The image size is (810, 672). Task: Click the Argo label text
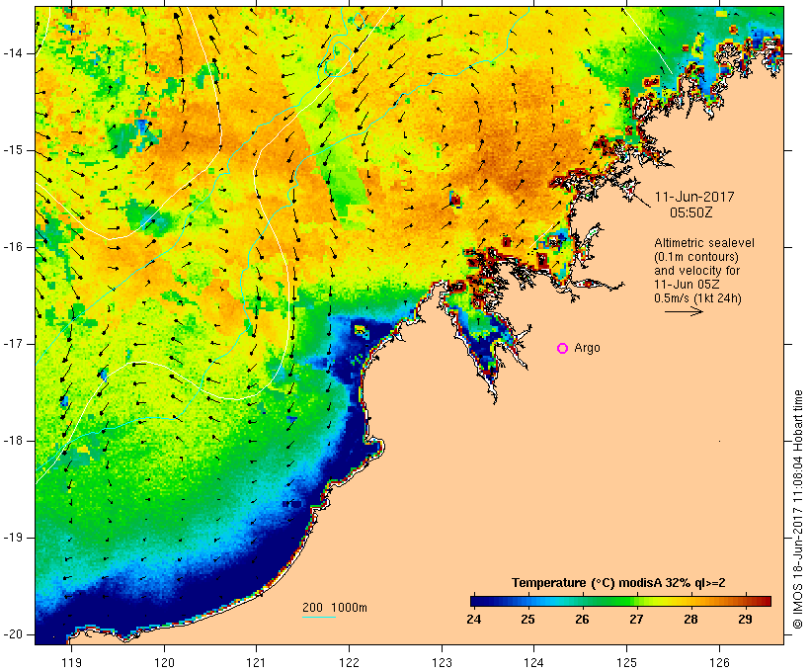[588, 349]
